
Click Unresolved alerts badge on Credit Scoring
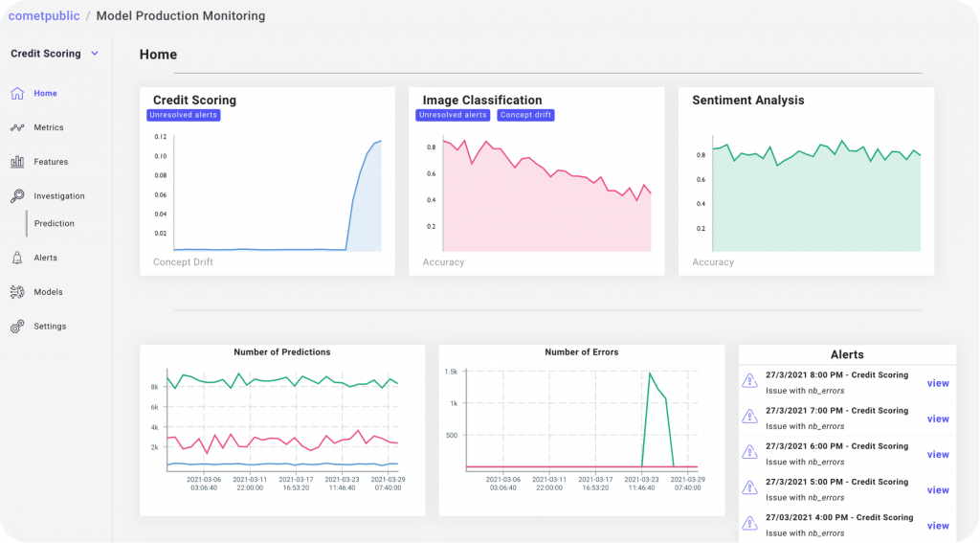click(183, 115)
